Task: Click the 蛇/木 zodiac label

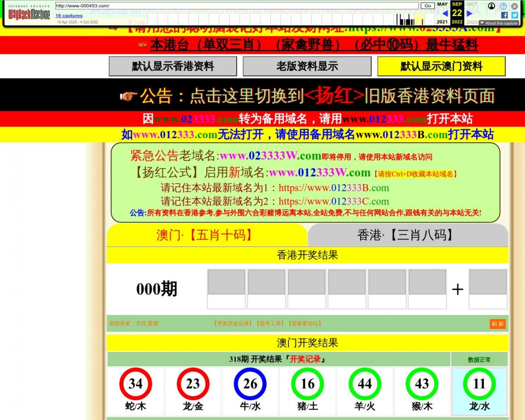Action: point(135,407)
